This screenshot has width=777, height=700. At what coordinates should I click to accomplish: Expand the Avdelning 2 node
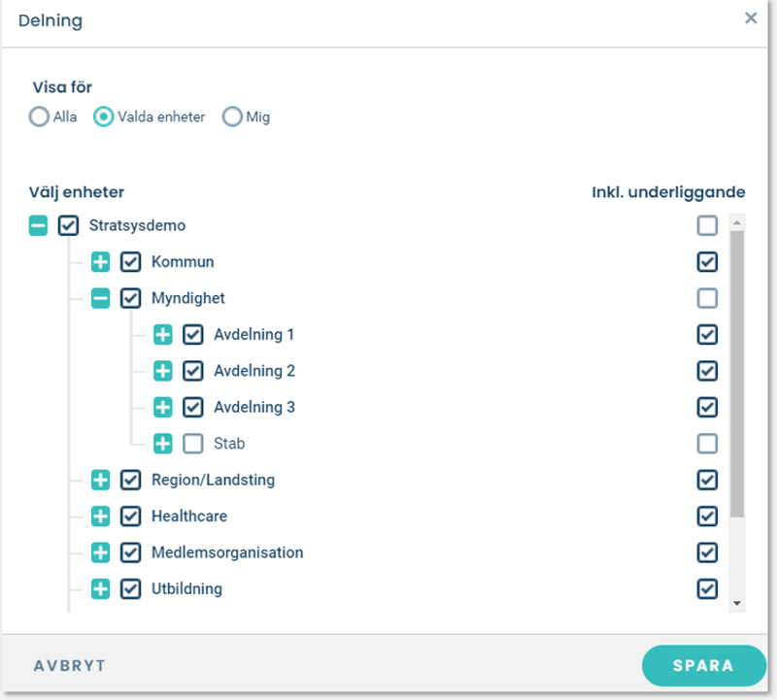[162, 371]
